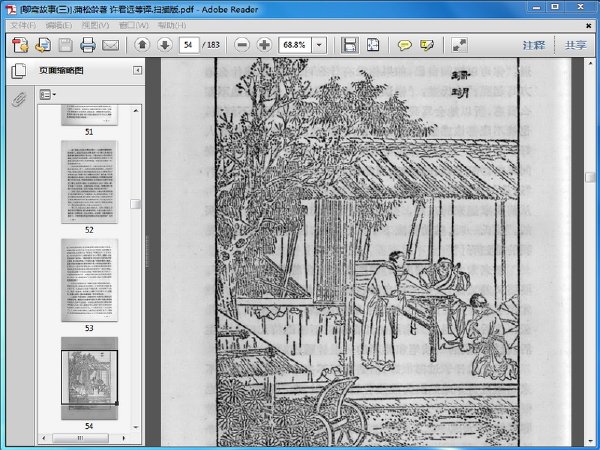Select page 51 thumbnail
The image size is (600, 450).
coord(89,116)
